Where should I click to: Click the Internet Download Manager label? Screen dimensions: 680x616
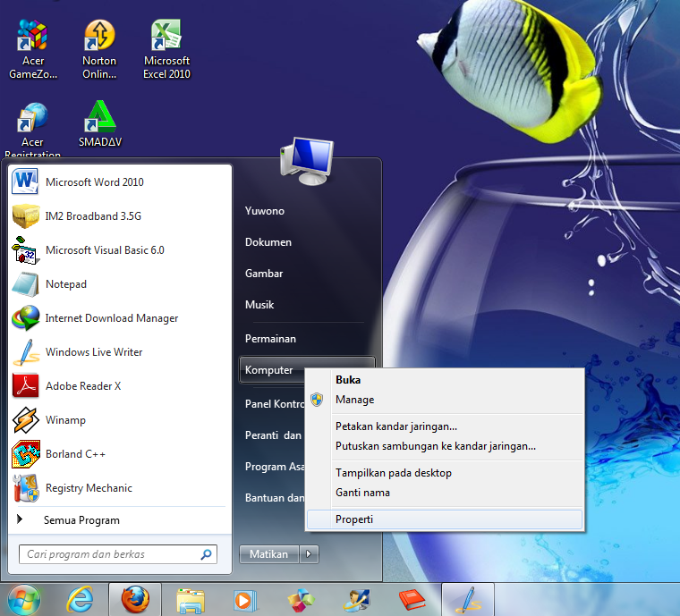click(112, 318)
